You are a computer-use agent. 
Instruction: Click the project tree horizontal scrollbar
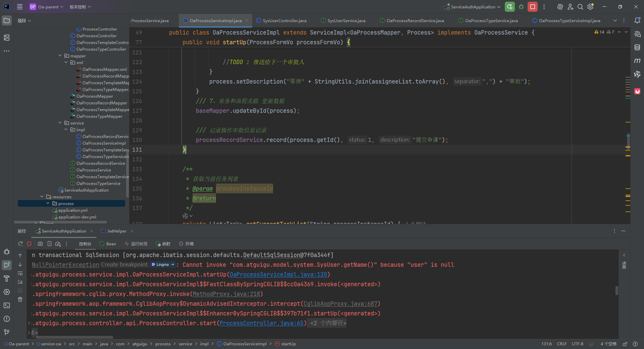[60, 222]
